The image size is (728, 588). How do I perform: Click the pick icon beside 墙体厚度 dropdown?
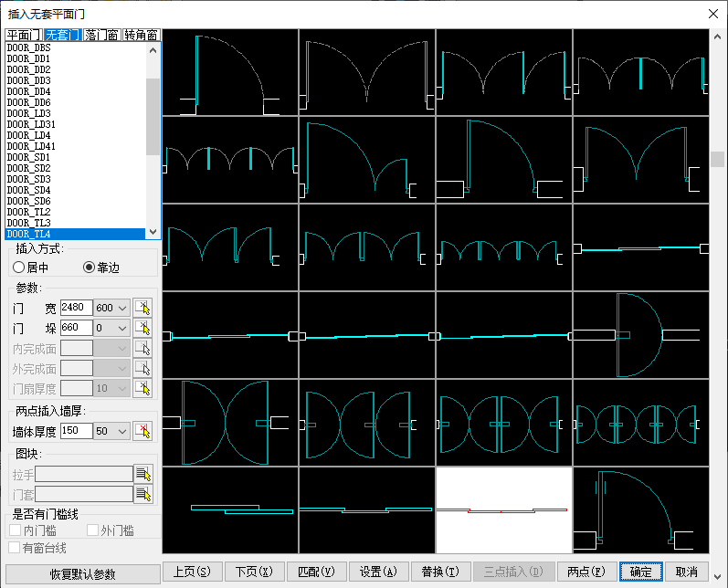pos(142,431)
